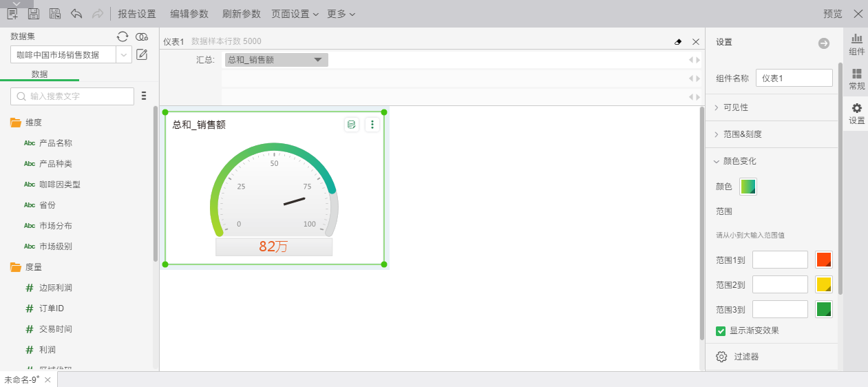This screenshot has height=387, width=868.
Task: Close the 未命名-9 report tab
Action: [x=47, y=380]
